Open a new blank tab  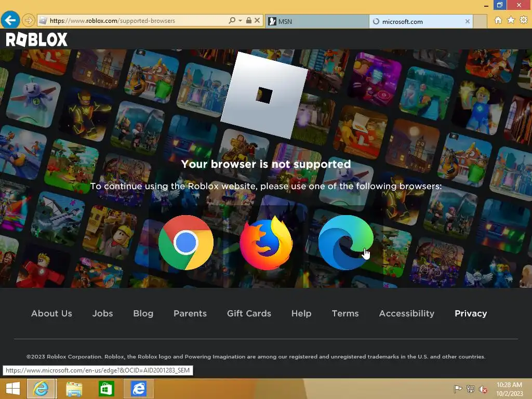[480, 21]
